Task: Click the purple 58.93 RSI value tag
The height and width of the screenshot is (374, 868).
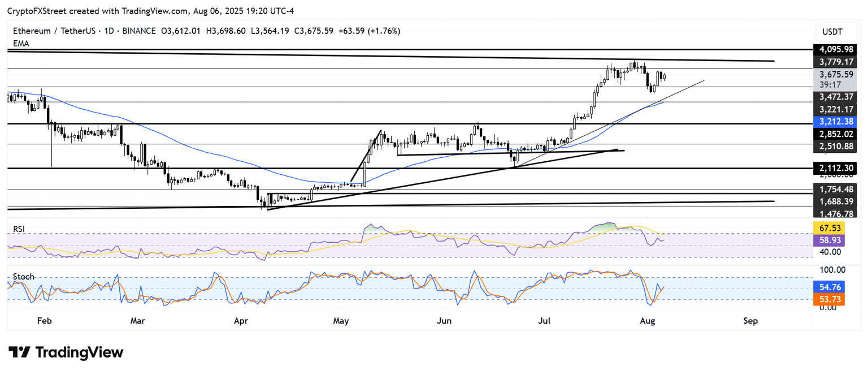Action: click(x=828, y=240)
